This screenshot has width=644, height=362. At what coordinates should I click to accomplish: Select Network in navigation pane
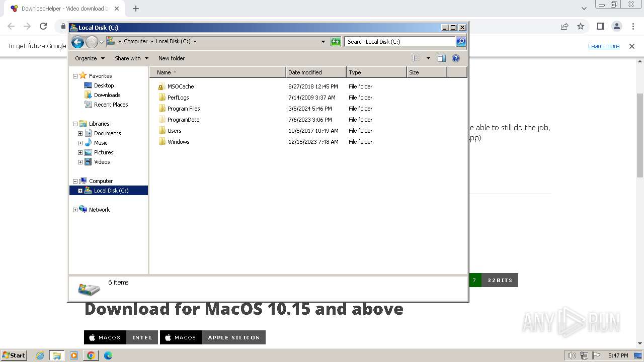(99, 210)
